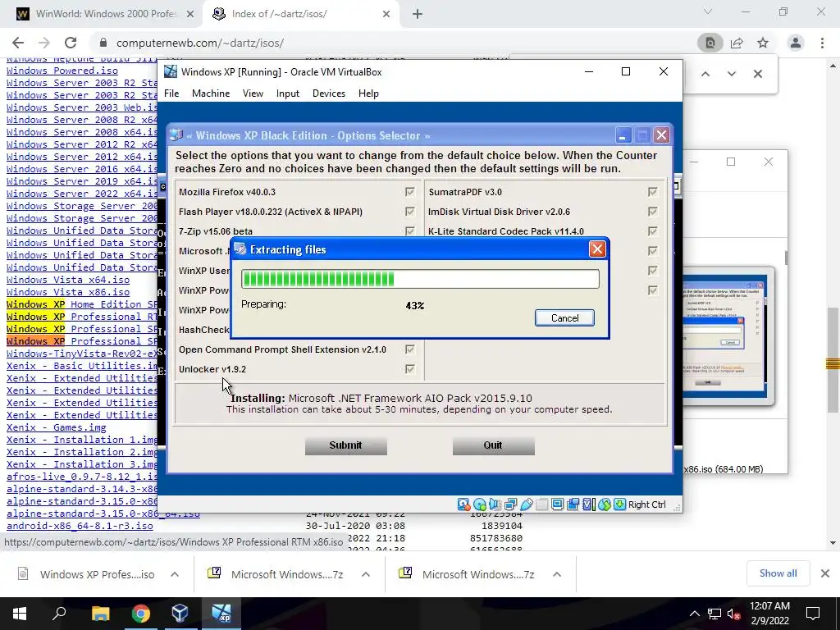Click the shared folders icon in VirtualBox status bar
The width and height of the screenshot is (840, 630).
[x=541, y=504]
